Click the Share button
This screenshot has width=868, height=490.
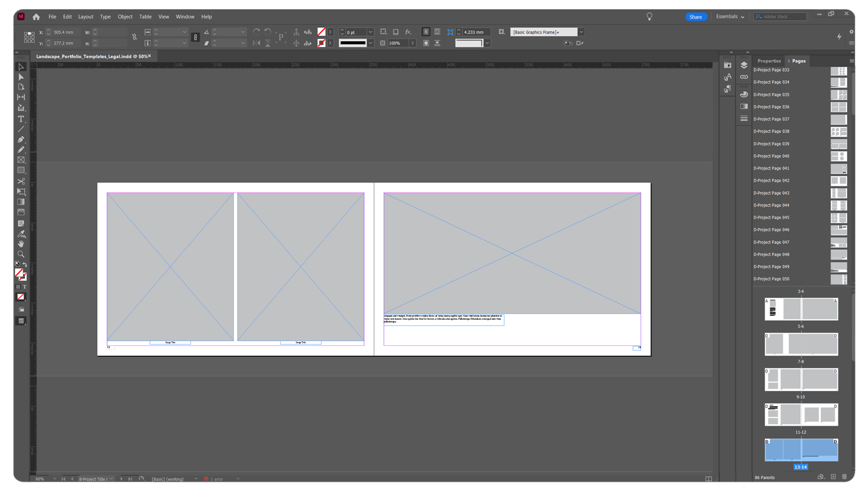(x=696, y=17)
